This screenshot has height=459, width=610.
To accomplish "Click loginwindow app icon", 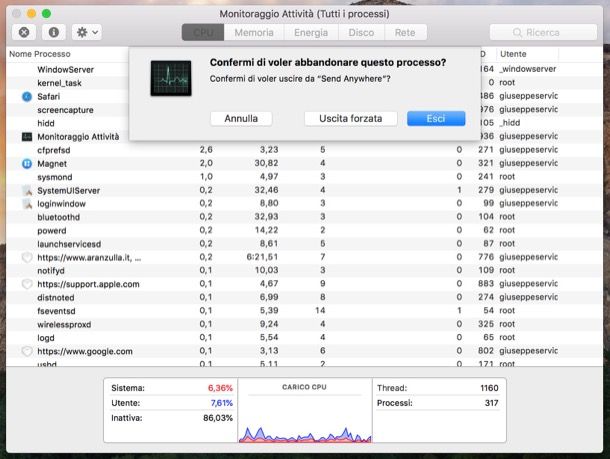I will tap(27, 204).
